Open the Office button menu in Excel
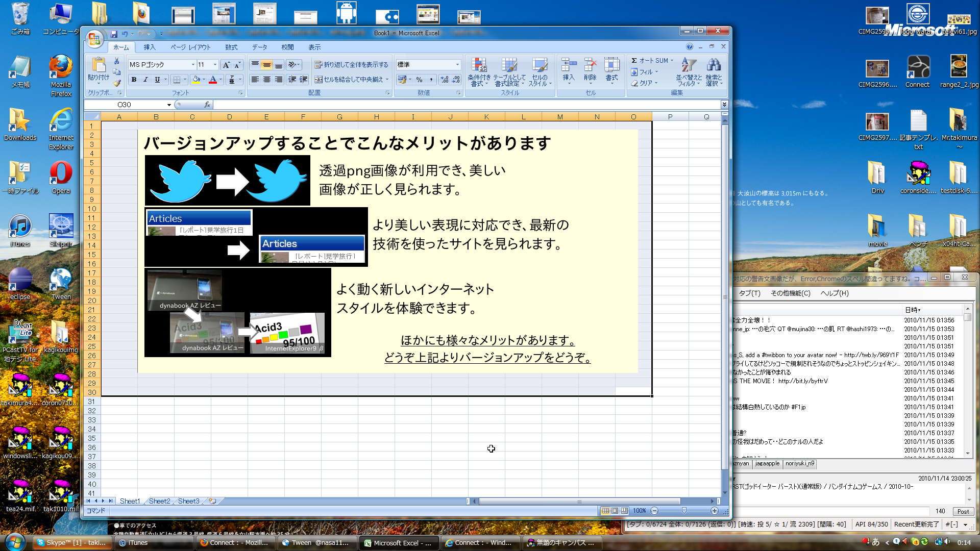Image resolution: width=980 pixels, height=551 pixels. tap(94, 39)
